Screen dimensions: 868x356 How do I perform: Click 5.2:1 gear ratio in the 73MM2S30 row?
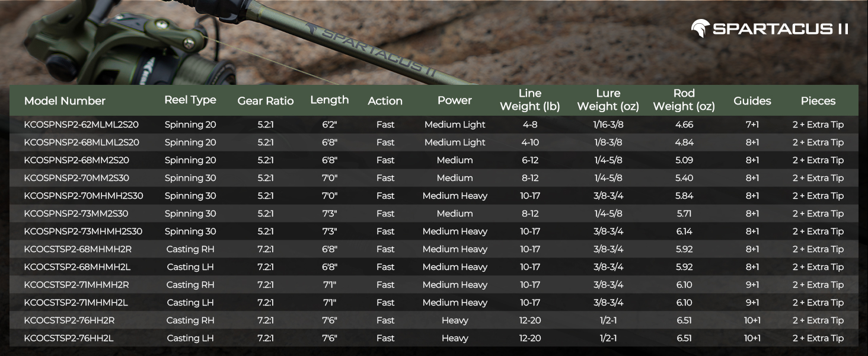[x=266, y=214]
